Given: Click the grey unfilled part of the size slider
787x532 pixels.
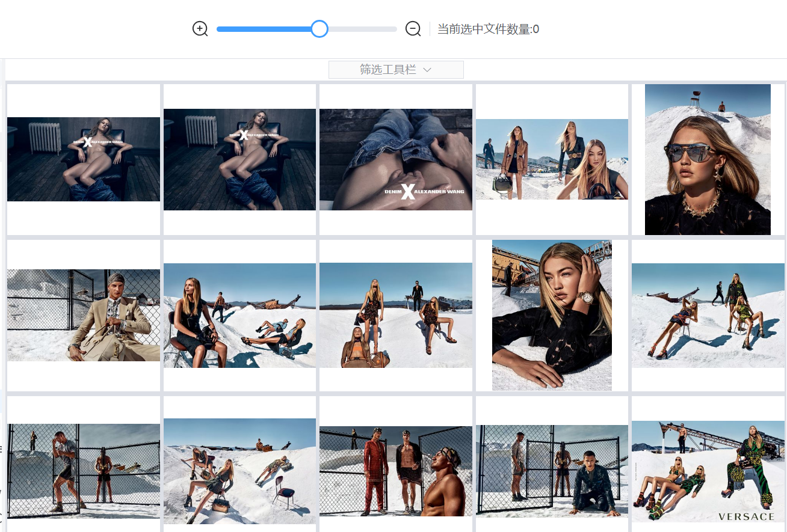Looking at the screenshot, I should pyautogui.click(x=362, y=29).
